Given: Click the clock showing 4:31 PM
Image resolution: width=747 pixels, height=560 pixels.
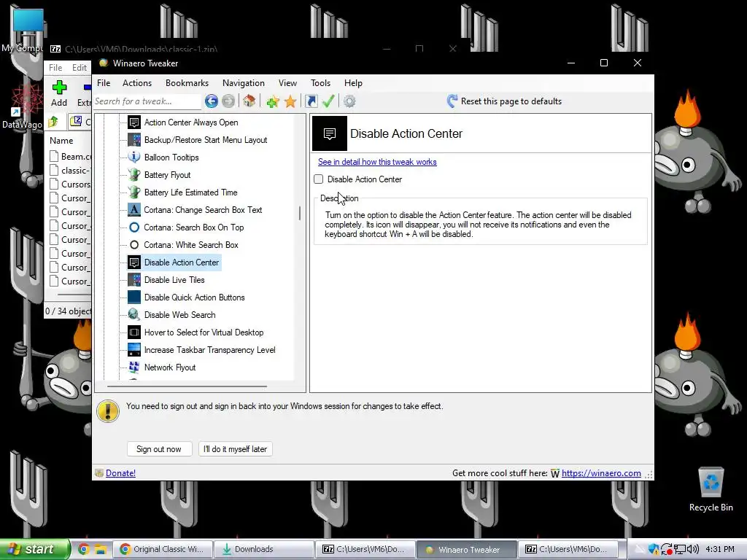Looking at the screenshot, I should [720, 549].
